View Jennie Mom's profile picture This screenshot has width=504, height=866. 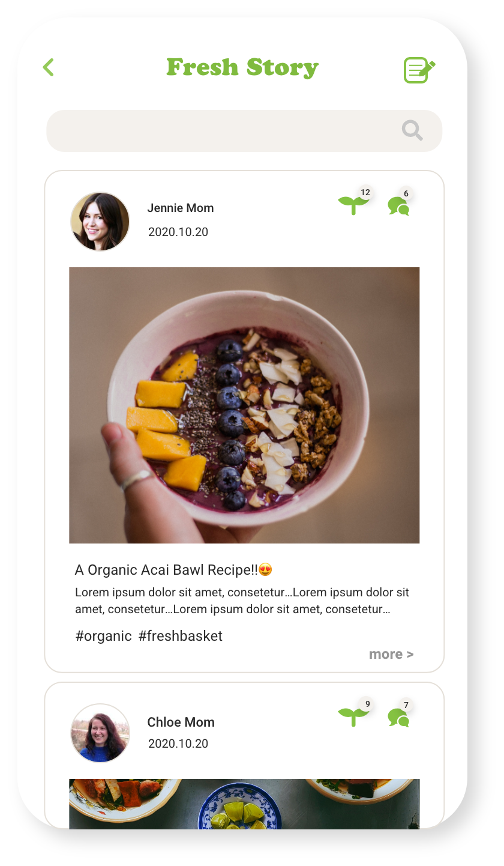click(x=100, y=222)
